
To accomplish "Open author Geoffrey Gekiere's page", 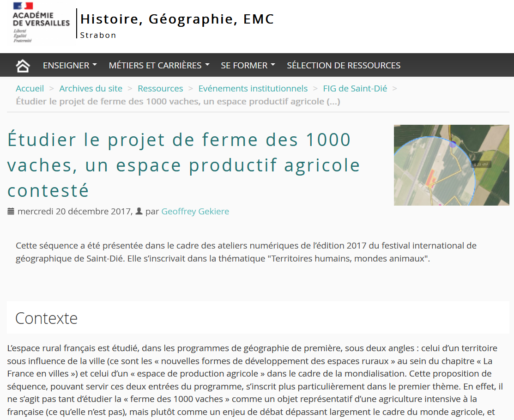I will click(x=195, y=212).
